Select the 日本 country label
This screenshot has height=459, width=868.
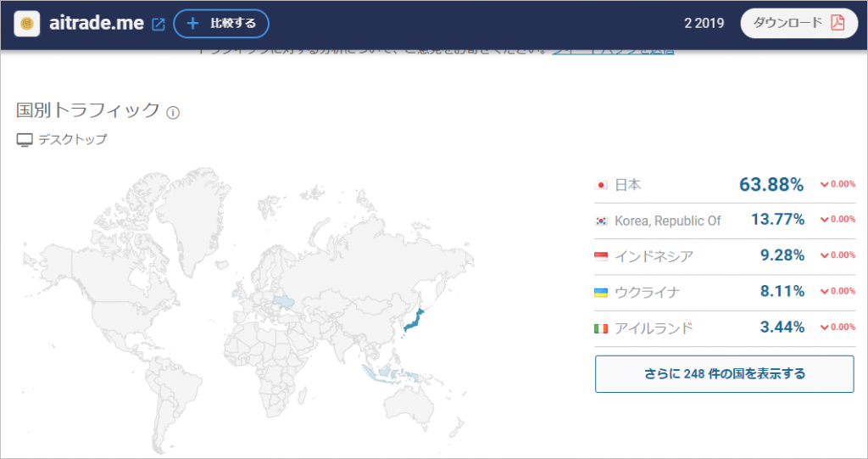pos(628,185)
